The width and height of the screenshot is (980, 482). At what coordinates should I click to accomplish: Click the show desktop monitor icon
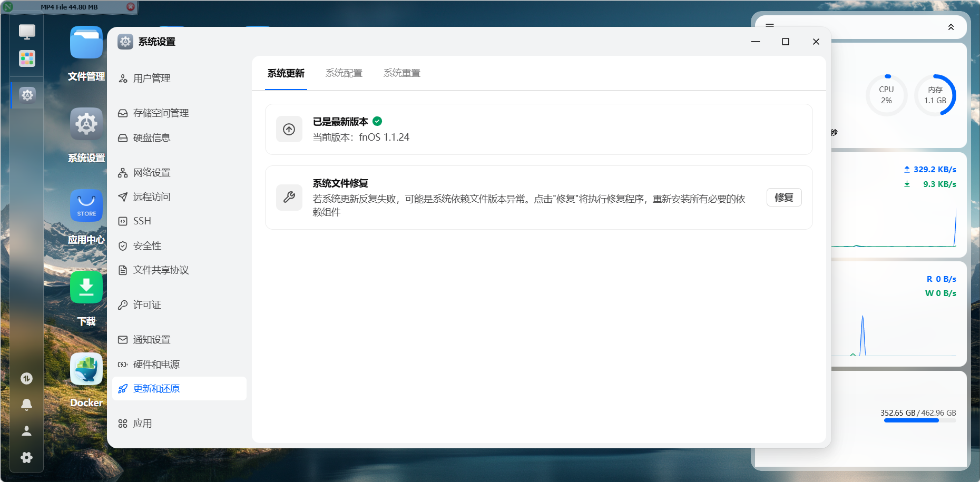27,32
